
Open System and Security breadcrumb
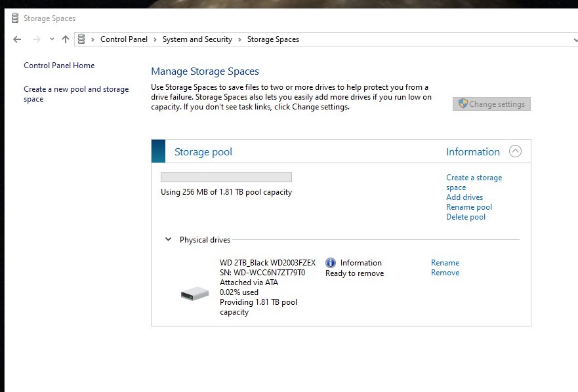(x=197, y=39)
